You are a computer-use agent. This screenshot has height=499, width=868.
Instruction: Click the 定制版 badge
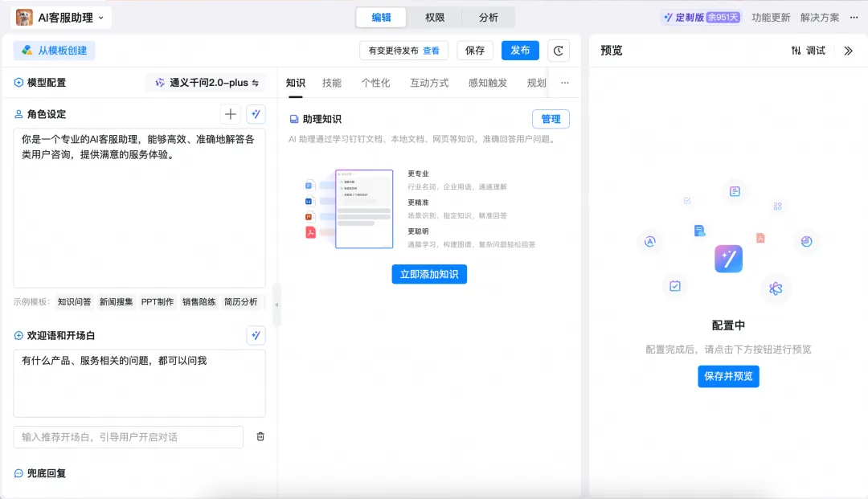click(x=702, y=17)
